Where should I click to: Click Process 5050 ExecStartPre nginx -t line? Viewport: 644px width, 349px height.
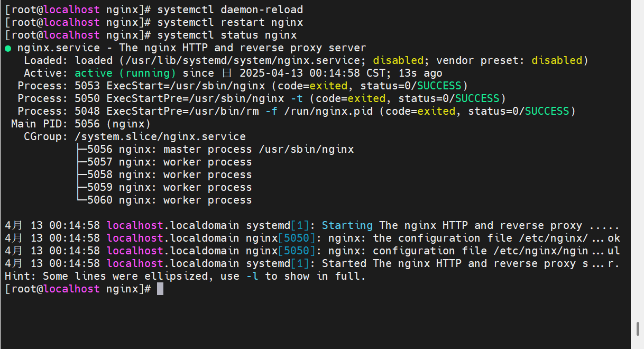pos(262,98)
